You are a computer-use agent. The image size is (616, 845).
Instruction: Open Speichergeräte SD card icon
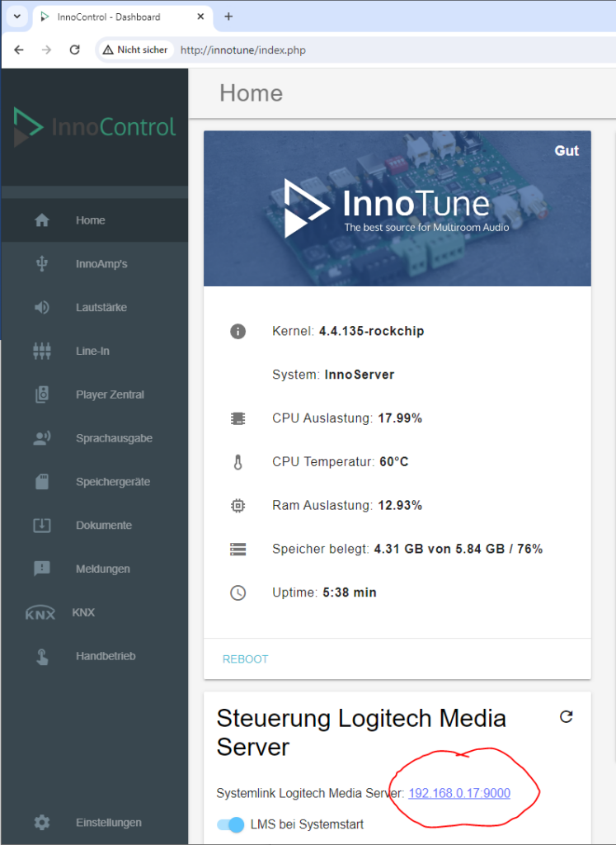click(42, 481)
